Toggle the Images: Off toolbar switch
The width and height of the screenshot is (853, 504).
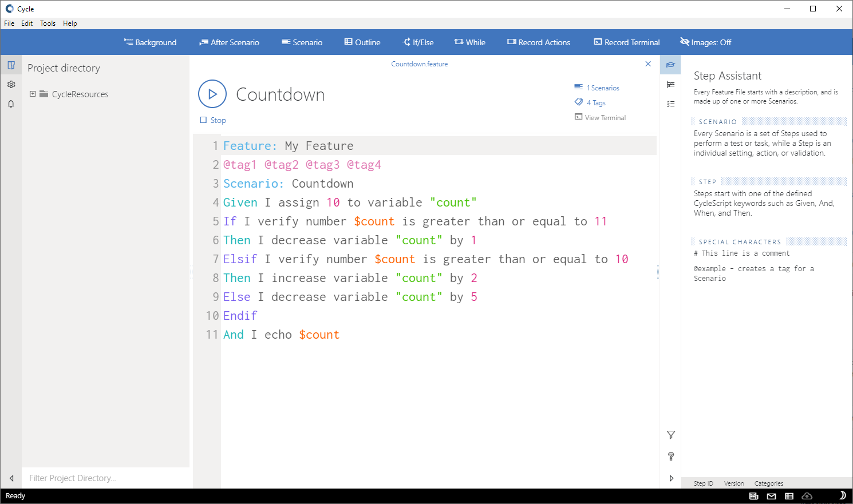tap(705, 42)
